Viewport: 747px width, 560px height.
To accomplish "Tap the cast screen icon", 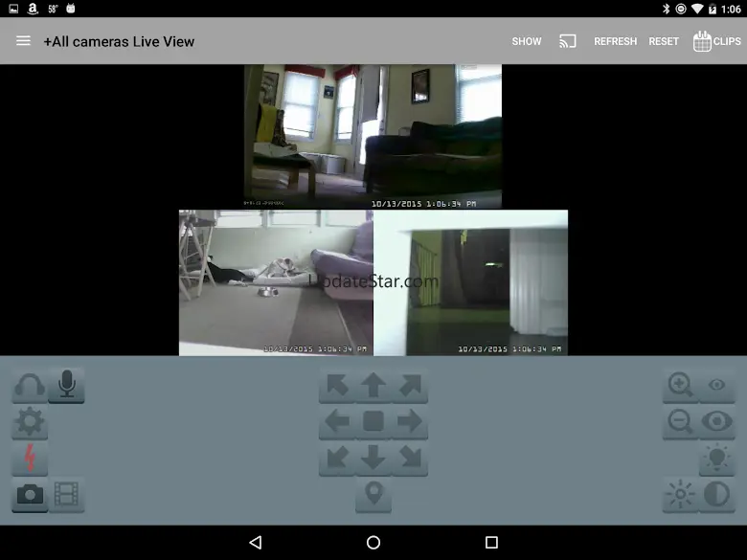I will 567,41.
